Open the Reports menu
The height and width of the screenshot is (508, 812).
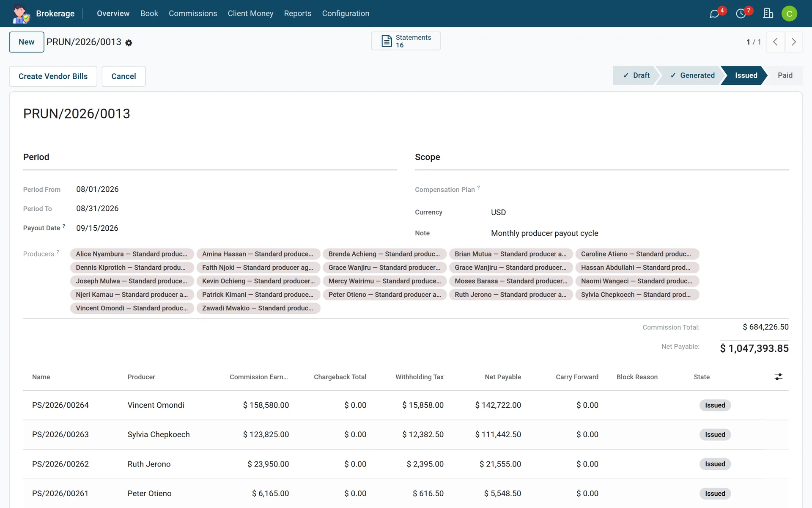298,14
